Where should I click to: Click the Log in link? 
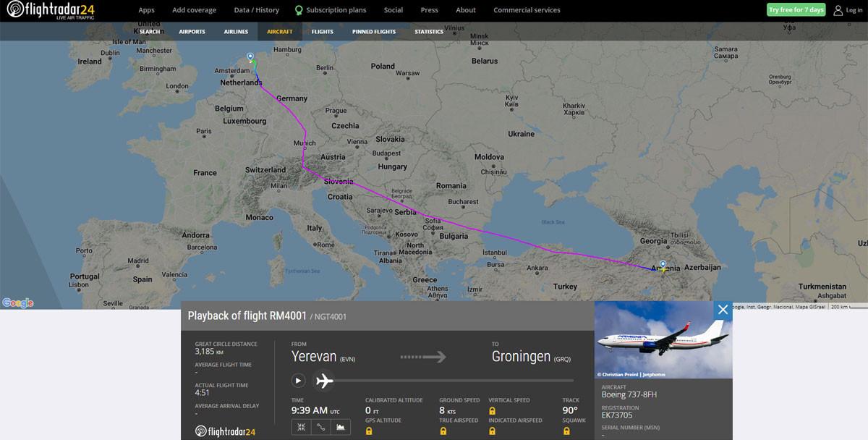pyautogui.click(x=848, y=10)
